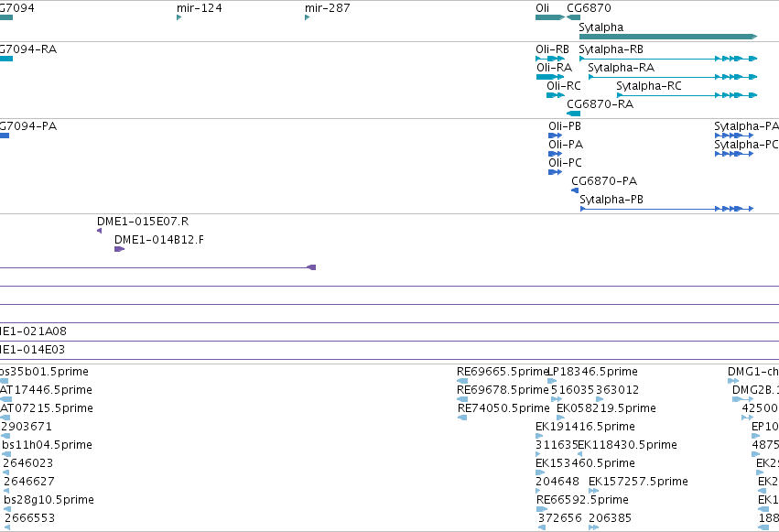This screenshot has height=532, width=779.
Task: Select the RE69665.5prime EST label
Action: (x=502, y=372)
